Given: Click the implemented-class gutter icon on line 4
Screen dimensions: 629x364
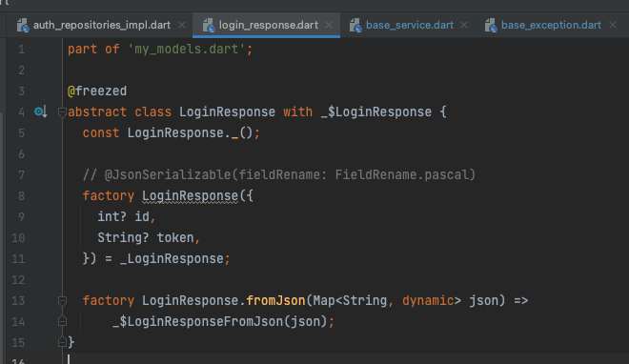Looking at the screenshot, I should (41, 111).
